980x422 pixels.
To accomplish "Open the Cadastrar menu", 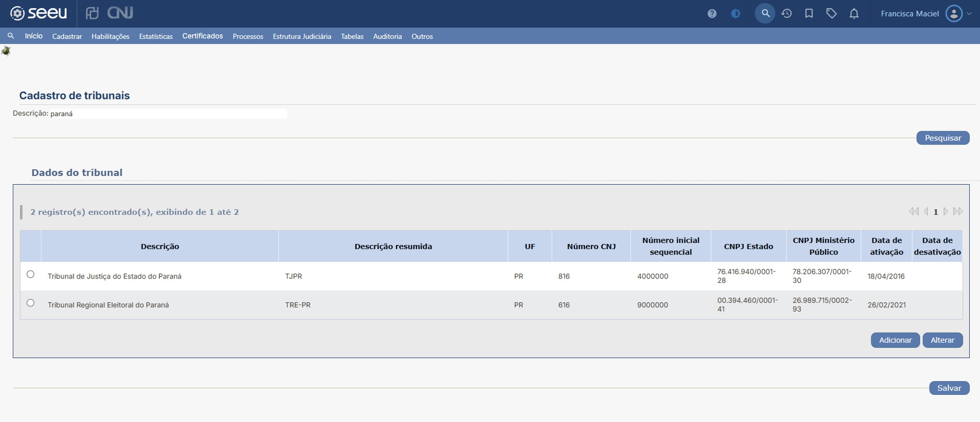I will (67, 36).
